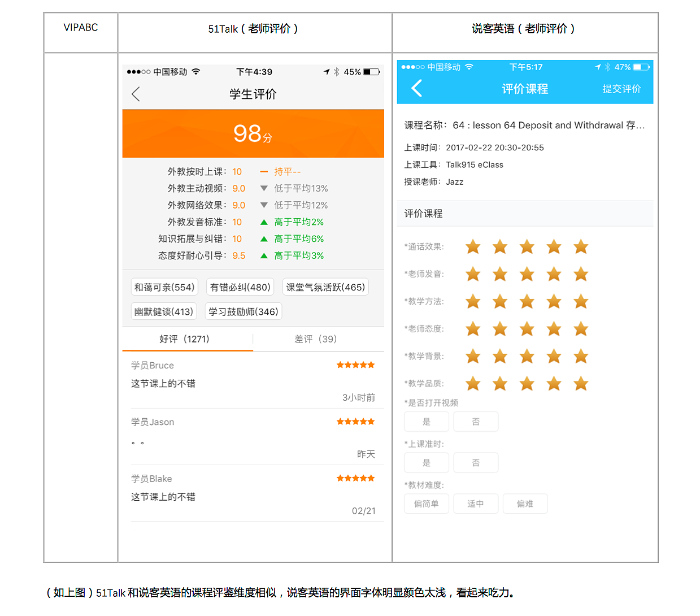The height and width of the screenshot is (616, 700).
Task: Rate 老师态度 with the fourth star
Action: 554,328
